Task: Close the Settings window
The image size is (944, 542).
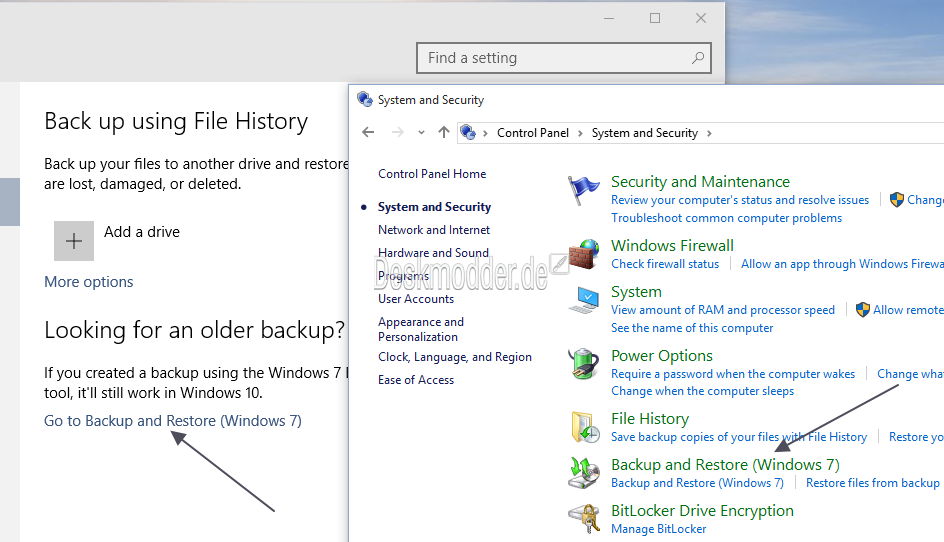Action: (701, 18)
